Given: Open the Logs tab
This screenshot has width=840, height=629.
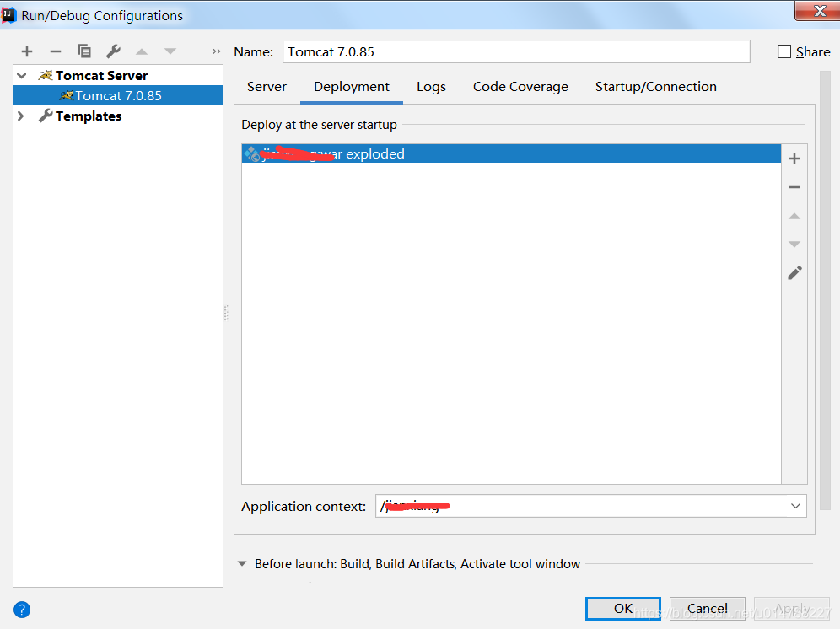Looking at the screenshot, I should tap(431, 87).
